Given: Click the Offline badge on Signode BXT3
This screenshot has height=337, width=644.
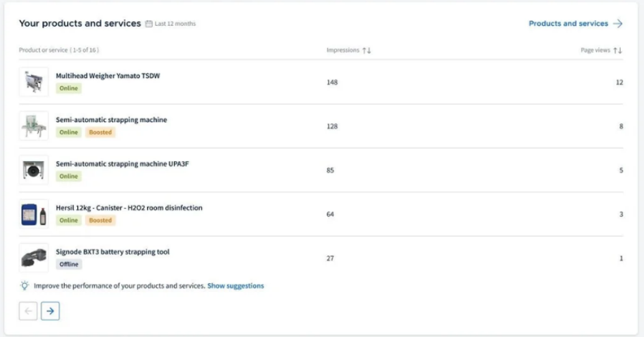Looking at the screenshot, I should [x=69, y=264].
